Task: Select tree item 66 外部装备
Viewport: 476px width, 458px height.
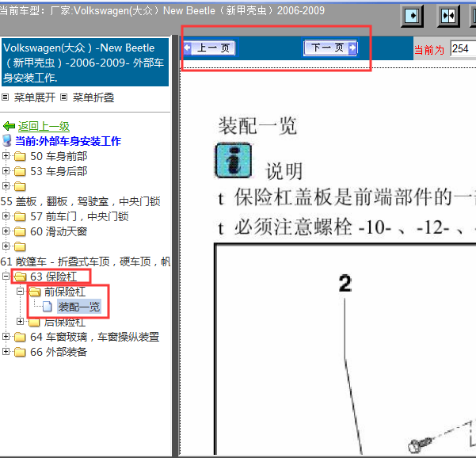Action: [x=59, y=352]
